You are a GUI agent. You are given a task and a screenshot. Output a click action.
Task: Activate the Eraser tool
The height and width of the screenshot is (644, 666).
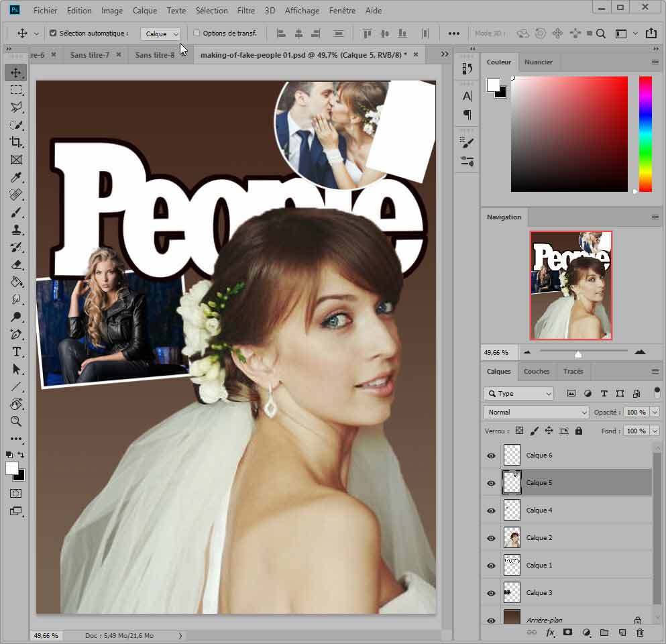click(x=16, y=265)
